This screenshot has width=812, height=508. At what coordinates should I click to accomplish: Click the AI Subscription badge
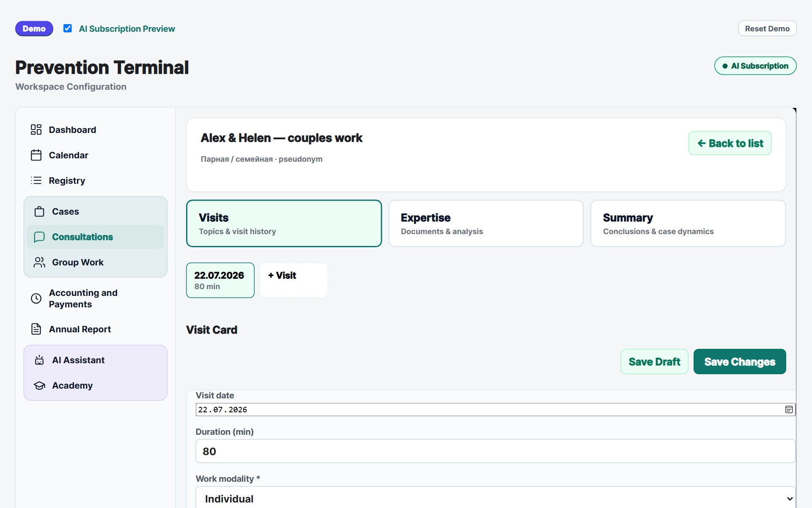tap(755, 66)
